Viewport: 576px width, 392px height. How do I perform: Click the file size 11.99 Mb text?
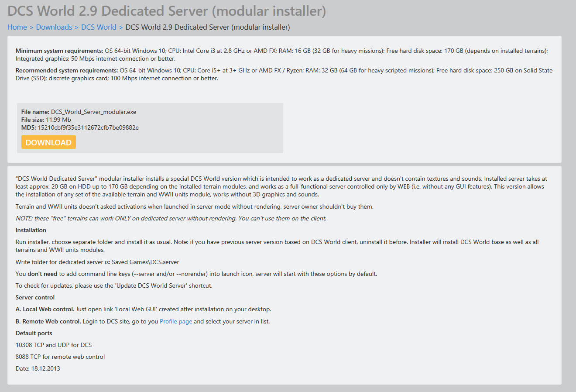click(58, 120)
